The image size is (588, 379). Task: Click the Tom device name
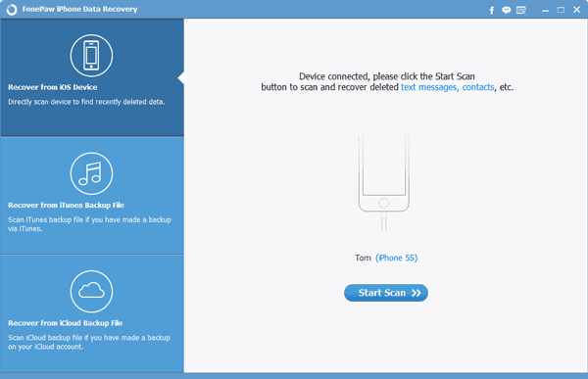click(x=363, y=258)
